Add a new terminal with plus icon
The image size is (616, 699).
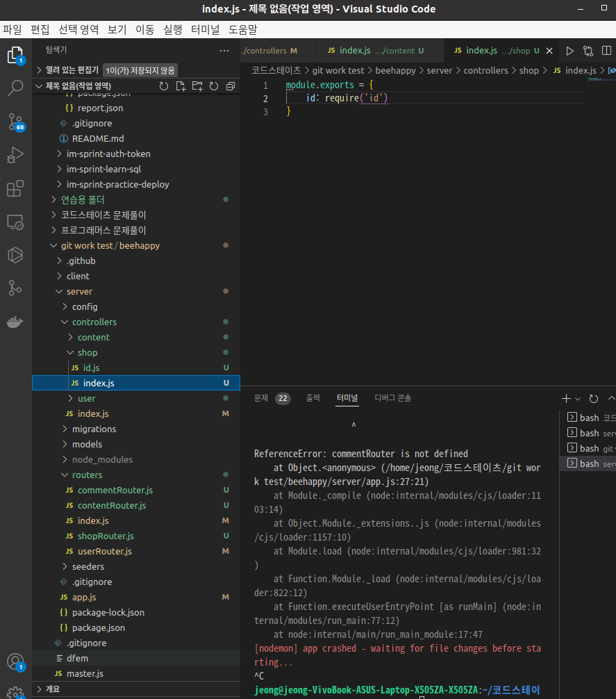(x=566, y=399)
